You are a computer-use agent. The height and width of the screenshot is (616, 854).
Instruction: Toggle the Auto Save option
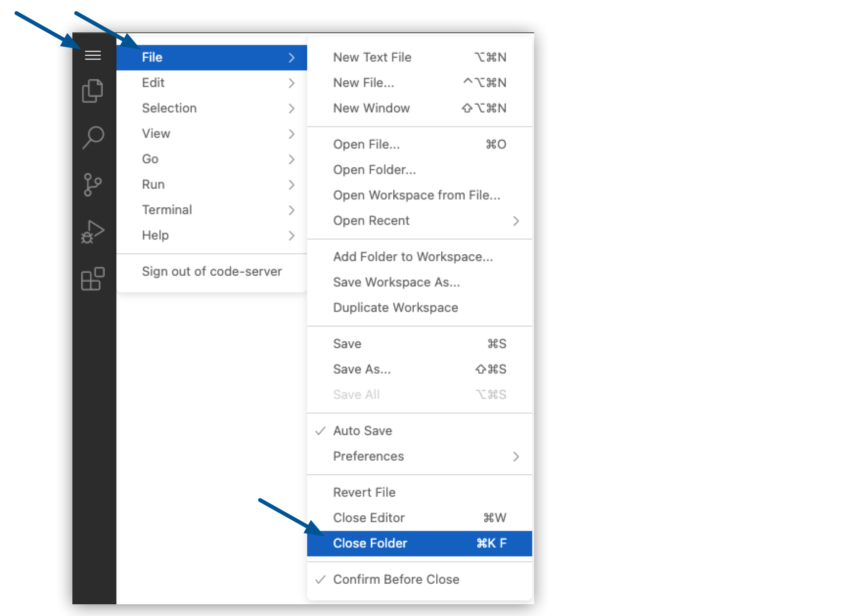[x=362, y=431]
